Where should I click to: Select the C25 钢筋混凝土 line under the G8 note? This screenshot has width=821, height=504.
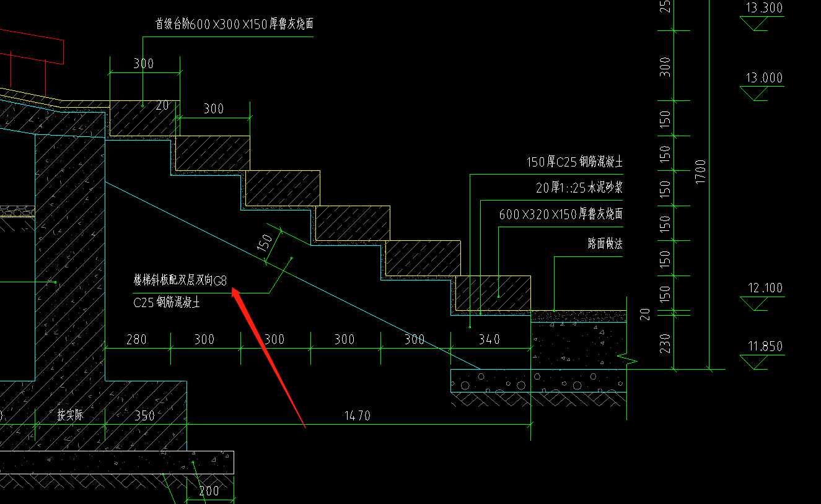click(167, 303)
